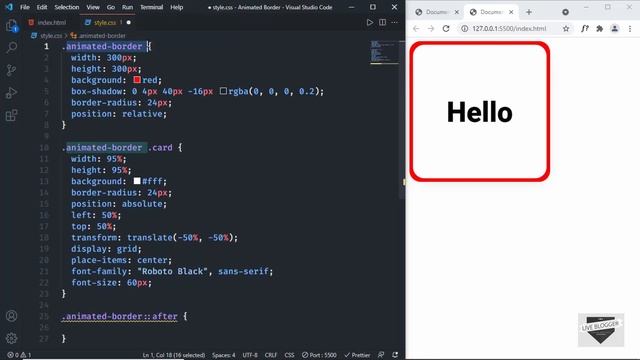Click the feedback icon in status bar
This screenshot has width=640, height=360.
pyautogui.click(x=381, y=355)
